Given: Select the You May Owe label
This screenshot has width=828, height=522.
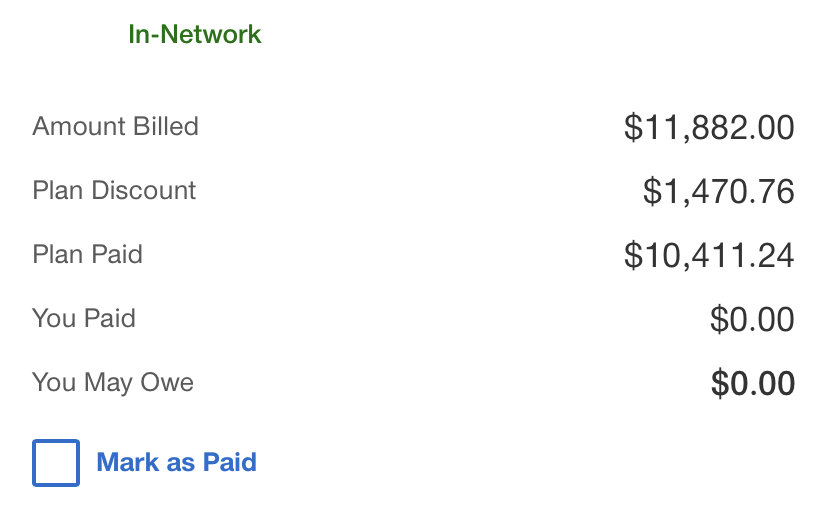Looking at the screenshot, I should pos(113,383).
